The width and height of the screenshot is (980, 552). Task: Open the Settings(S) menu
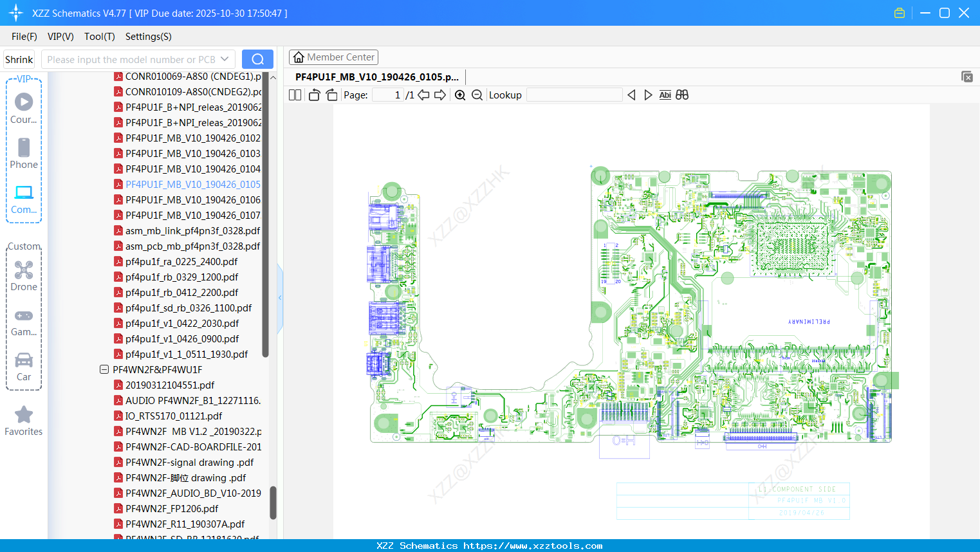[148, 37]
